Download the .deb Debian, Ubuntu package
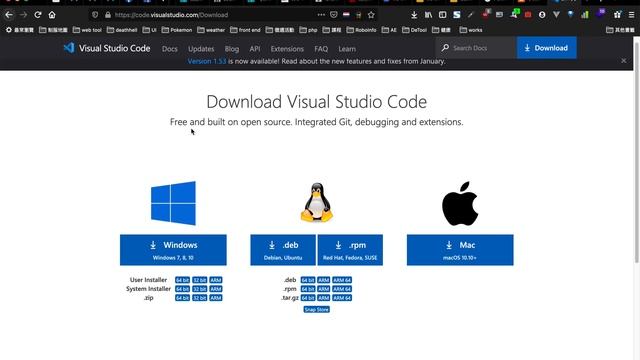 point(283,250)
